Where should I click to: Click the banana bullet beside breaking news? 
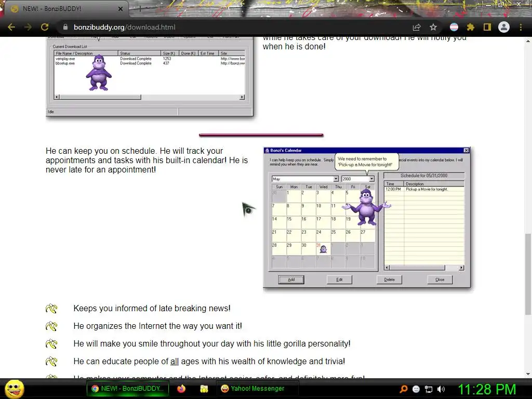tap(51, 309)
